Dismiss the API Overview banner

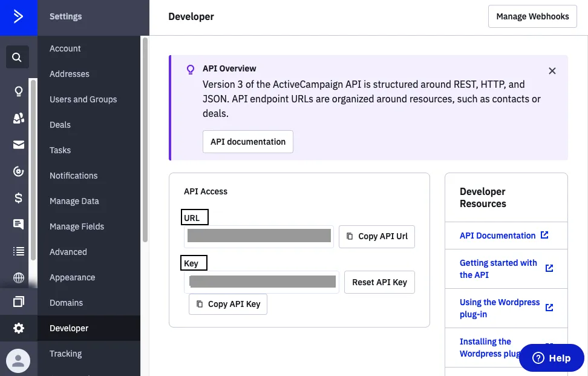point(552,71)
